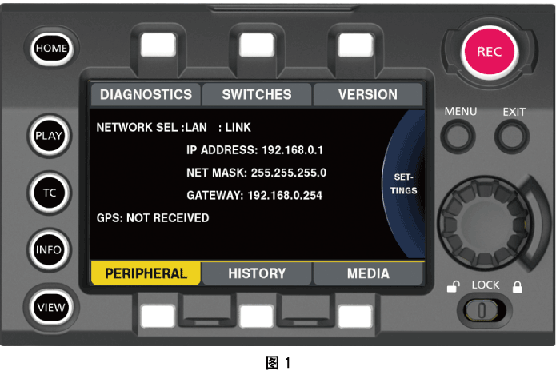Click the white key above DIAGNOSTICS
The height and width of the screenshot is (372, 556).
[x=159, y=45]
